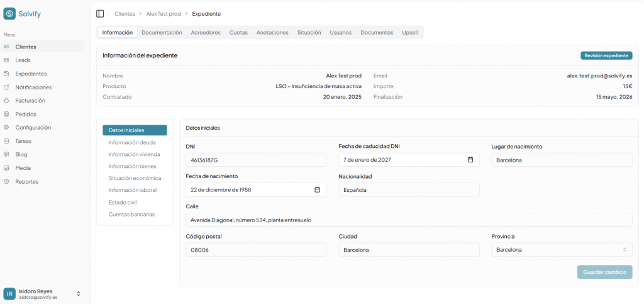The height and width of the screenshot is (304, 644).
Task: Open Configuración in the sidebar menu
Action: tap(33, 127)
